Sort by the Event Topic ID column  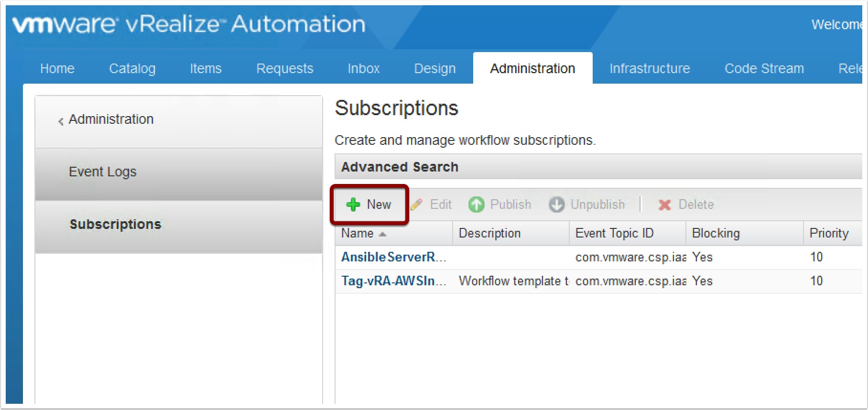point(614,233)
